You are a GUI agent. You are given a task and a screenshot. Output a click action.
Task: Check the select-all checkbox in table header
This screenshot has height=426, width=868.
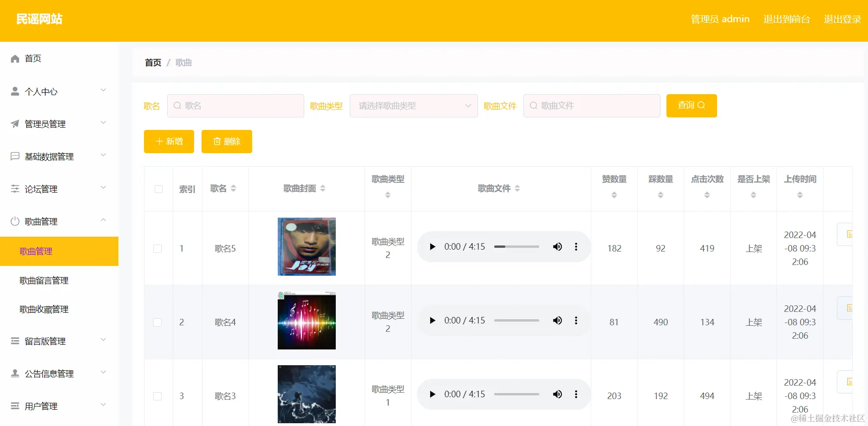pyautogui.click(x=158, y=189)
